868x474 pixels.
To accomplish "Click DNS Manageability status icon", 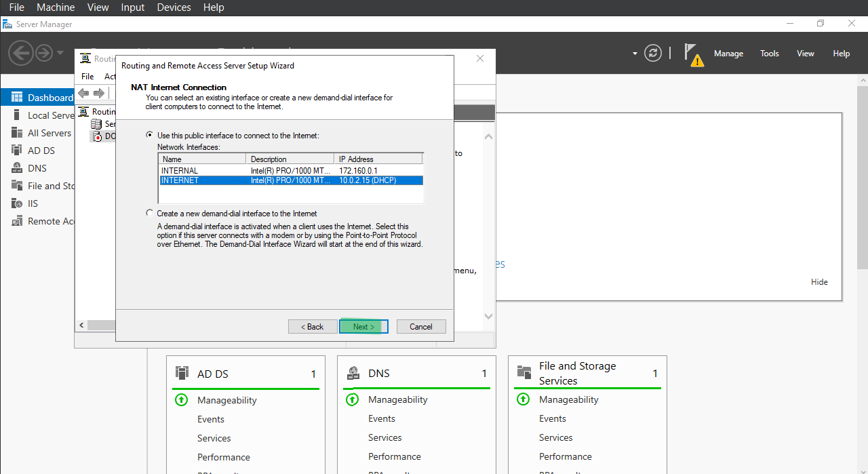I will pos(352,399).
